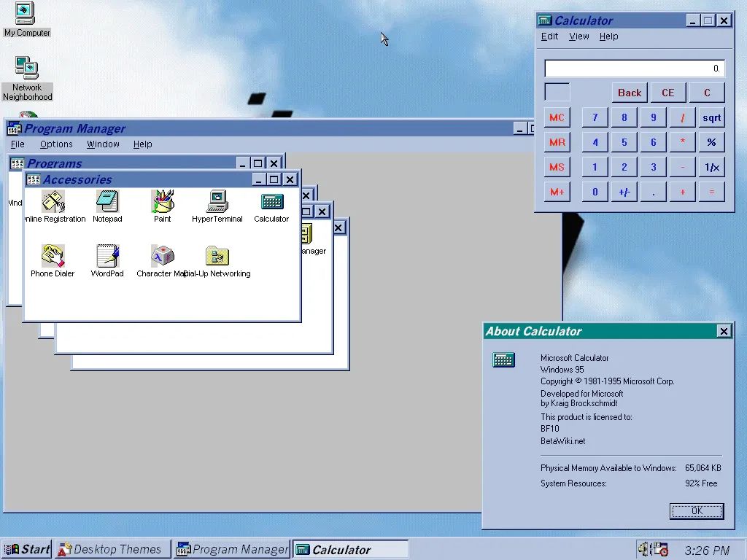Viewport: 747px width, 560px height.
Task: Maximize the Accessories window
Action: coord(274,179)
